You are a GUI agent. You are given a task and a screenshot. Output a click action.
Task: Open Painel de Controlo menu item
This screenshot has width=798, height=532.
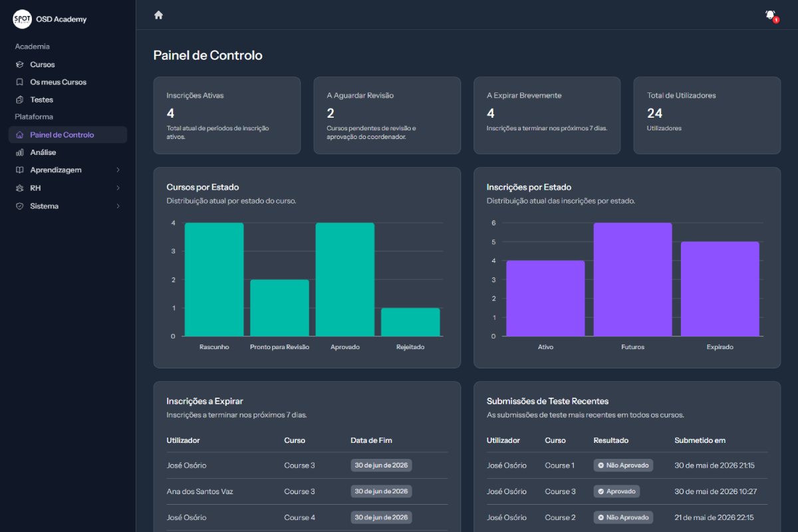68,135
